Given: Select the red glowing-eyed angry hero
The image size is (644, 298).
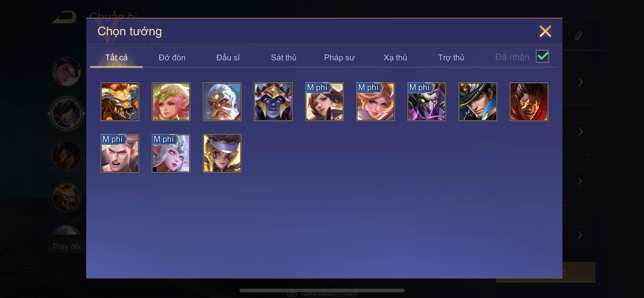Looking at the screenshot, I should 529,102.
